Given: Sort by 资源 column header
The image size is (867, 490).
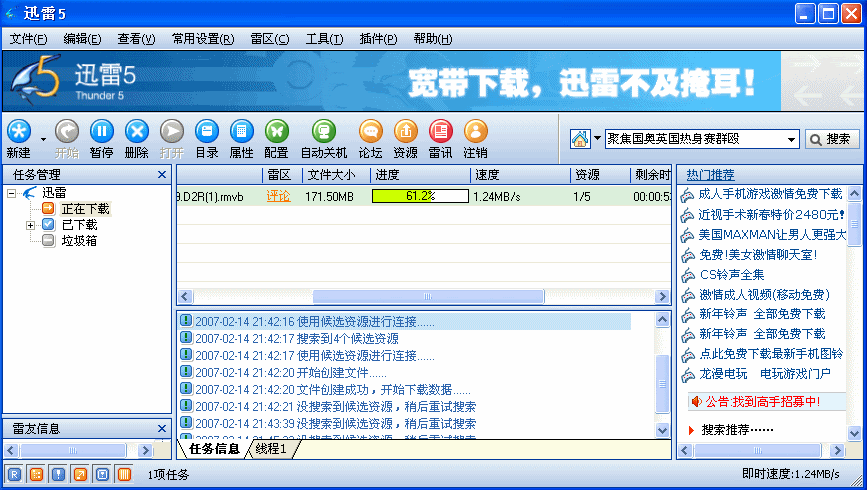Looking at the screenshot, I should point(600,175).
